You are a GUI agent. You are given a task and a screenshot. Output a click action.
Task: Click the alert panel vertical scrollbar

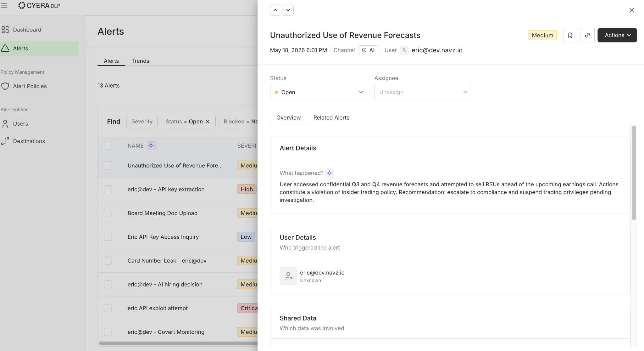pos(634,173)
